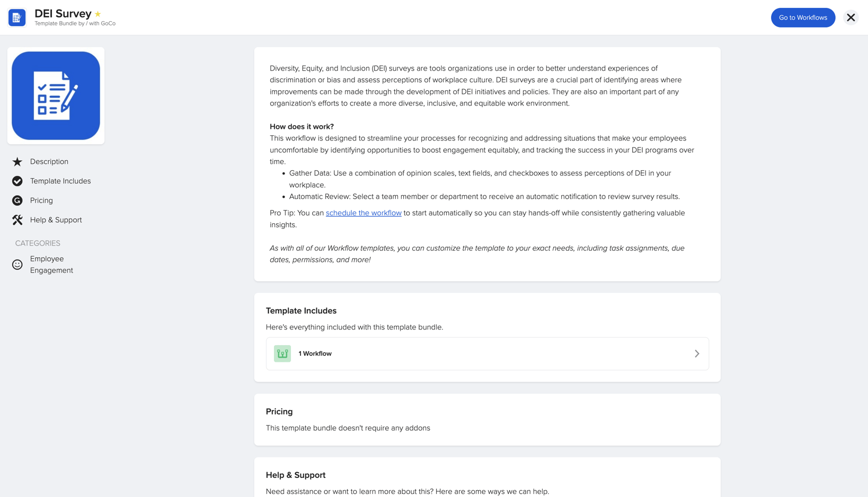The image size is (868, 497).
Task: Select the Pricing sidebar item
Action: [42, 200]
